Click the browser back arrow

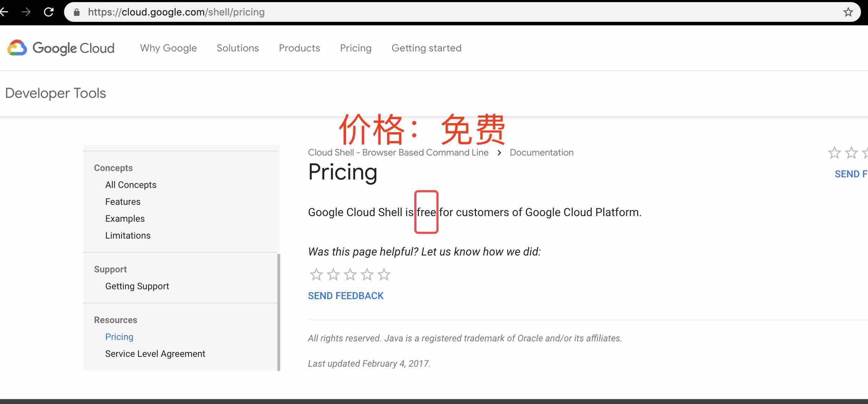tap(4, 12)
